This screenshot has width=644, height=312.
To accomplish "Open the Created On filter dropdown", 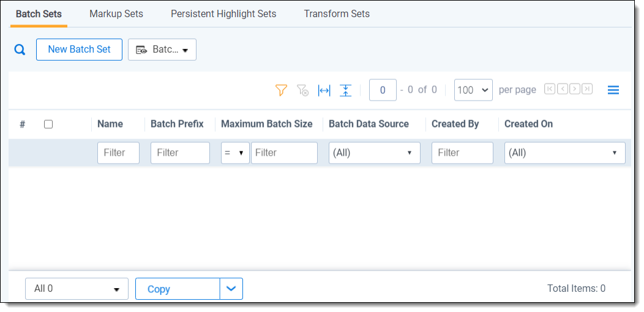I will point(564,153).
